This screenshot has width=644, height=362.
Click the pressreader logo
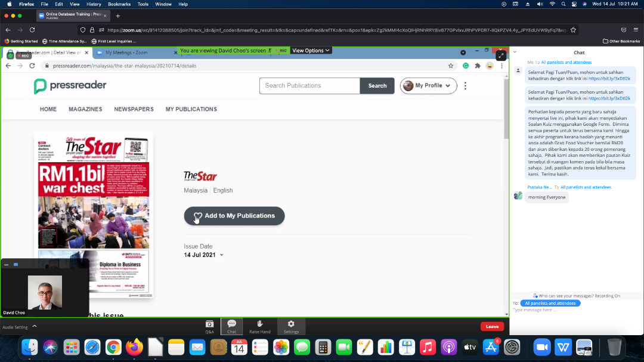(70, 86)
